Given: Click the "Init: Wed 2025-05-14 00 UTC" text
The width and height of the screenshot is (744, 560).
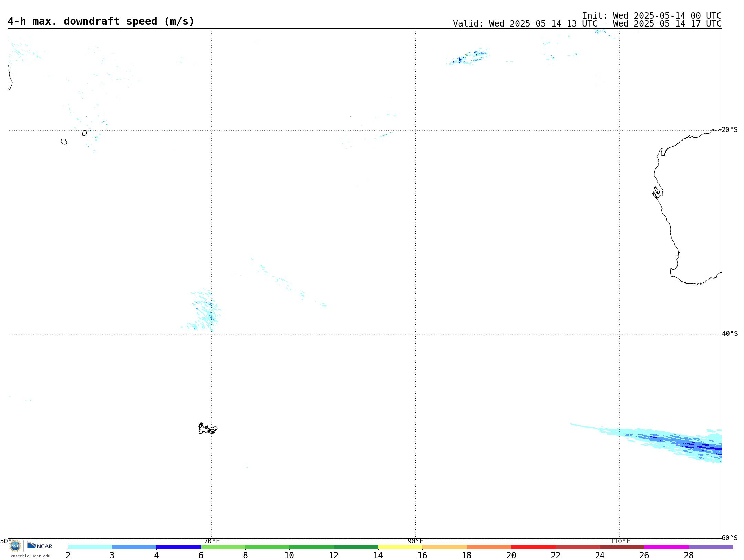Looking at the screenshot, I should coord(652,16).
